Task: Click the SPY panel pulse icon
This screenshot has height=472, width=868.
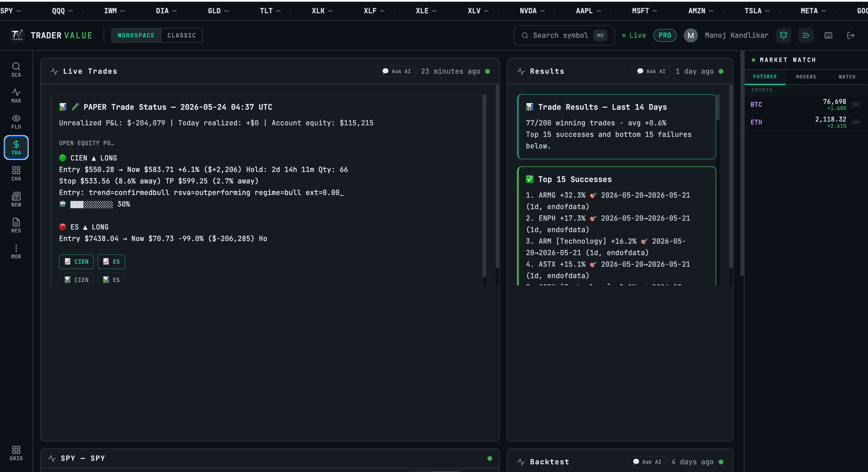Action: (52, 458)
